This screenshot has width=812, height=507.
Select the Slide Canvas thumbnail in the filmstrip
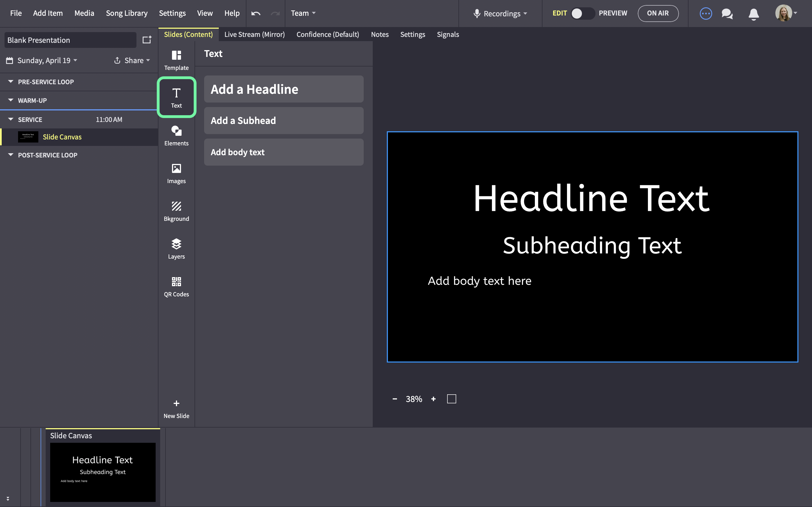click(103, 472)
